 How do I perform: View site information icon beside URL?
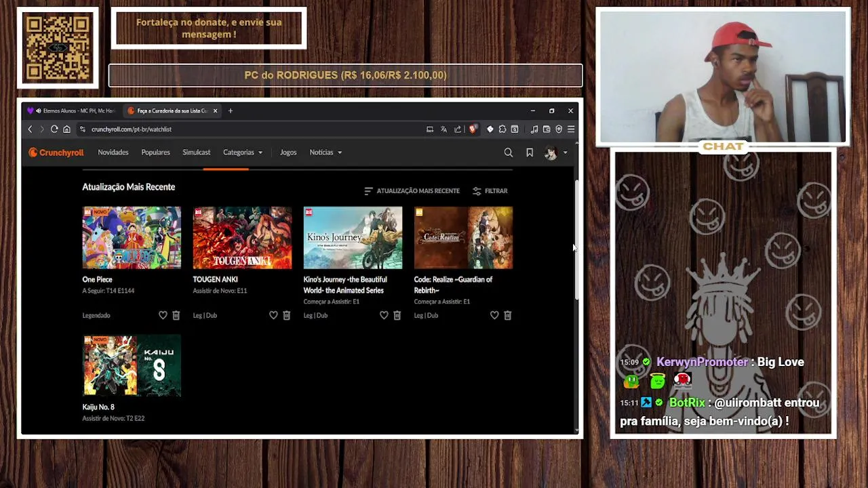[83, 129]
